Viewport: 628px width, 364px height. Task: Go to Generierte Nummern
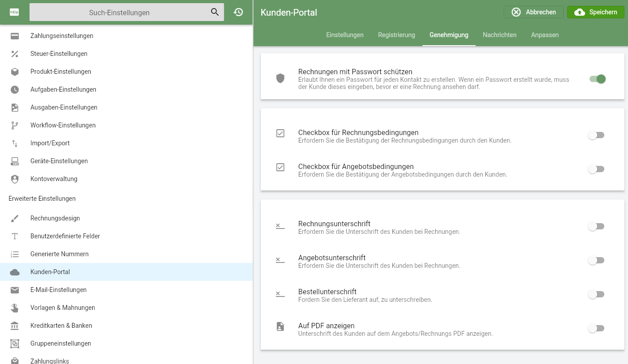[x=126, y=254]
